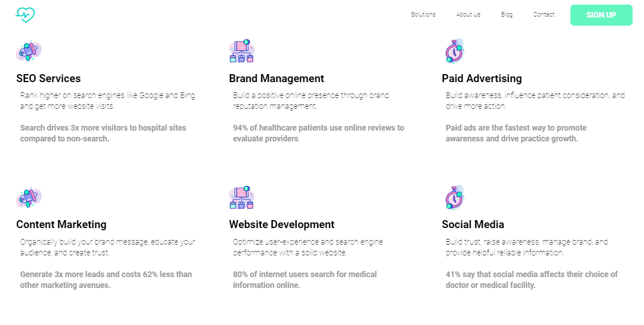Click the Social Media heading
This screenshot has width=644, height=325.
(x=473, y=225)
